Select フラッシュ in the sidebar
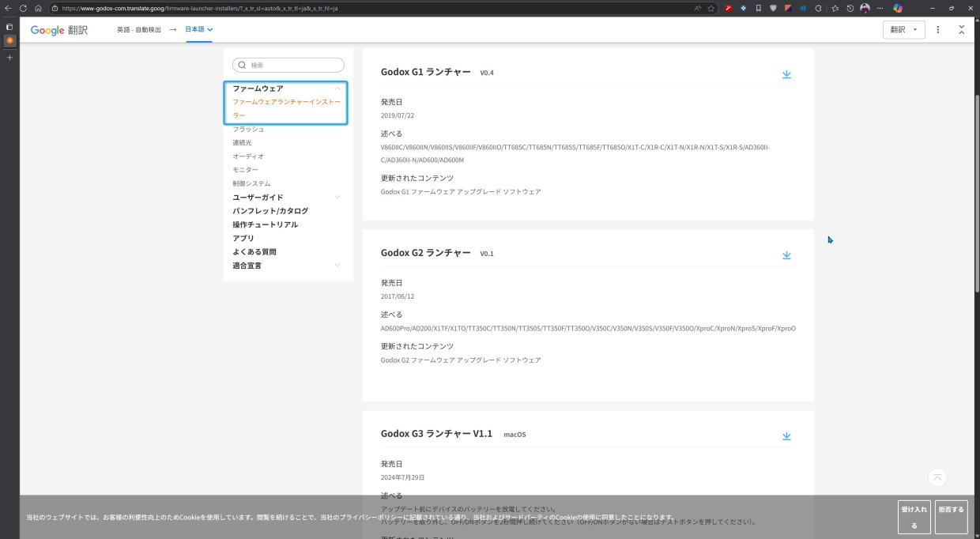Image resolution: width=980 pixels, height=539 pixels. [x=248, y=129]
